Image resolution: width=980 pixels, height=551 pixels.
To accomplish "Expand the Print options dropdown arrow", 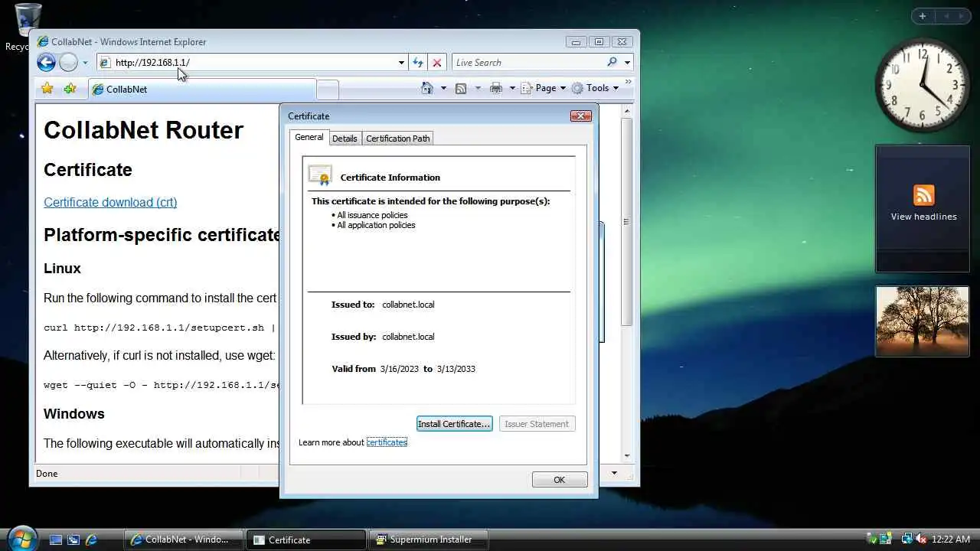I will click(x=512, y=88).
